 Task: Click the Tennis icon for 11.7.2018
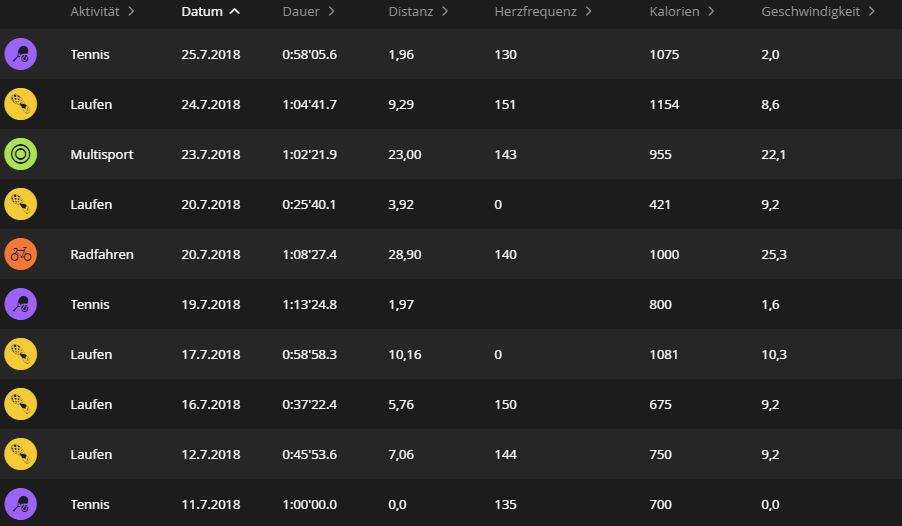(20, 504)
